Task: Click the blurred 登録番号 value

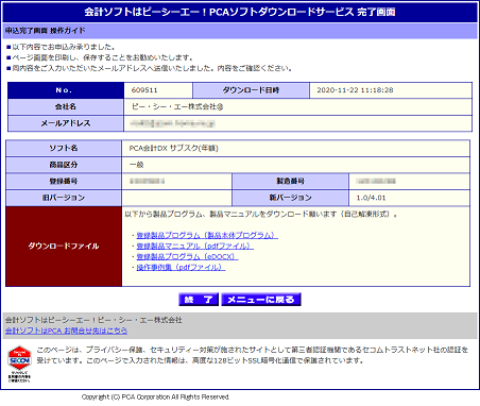Action: tap(147, 181)
